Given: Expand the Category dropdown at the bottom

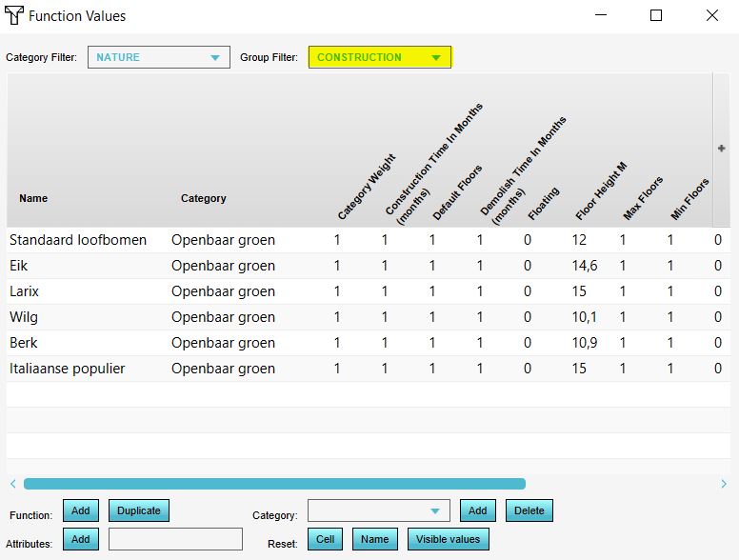Looking at the screenshot, I should pyautogui.click(x=378, y=511).
